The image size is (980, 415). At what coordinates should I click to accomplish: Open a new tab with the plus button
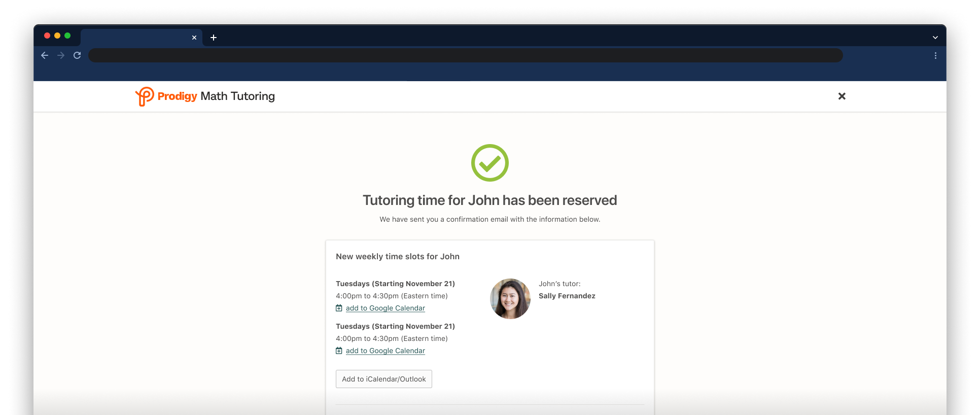click(214, 38)
